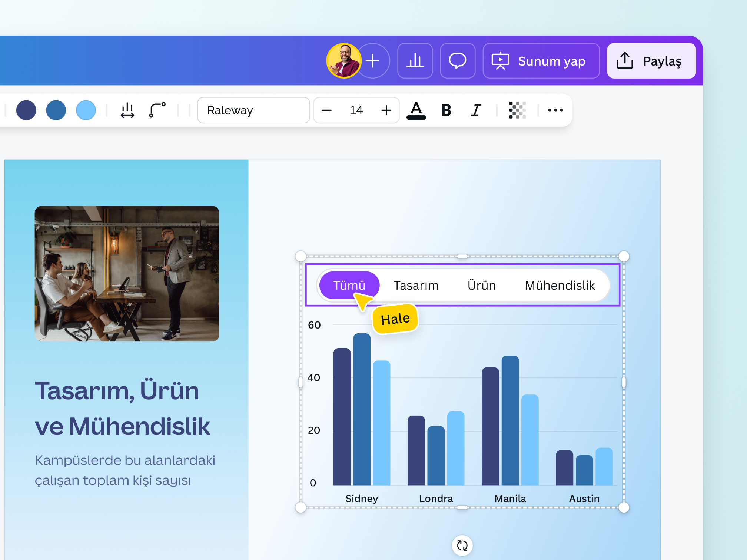Click the Sunum yap button
The height and width of the screenshot is (560, 747).
pyautogui.click(x=541, y=61)
